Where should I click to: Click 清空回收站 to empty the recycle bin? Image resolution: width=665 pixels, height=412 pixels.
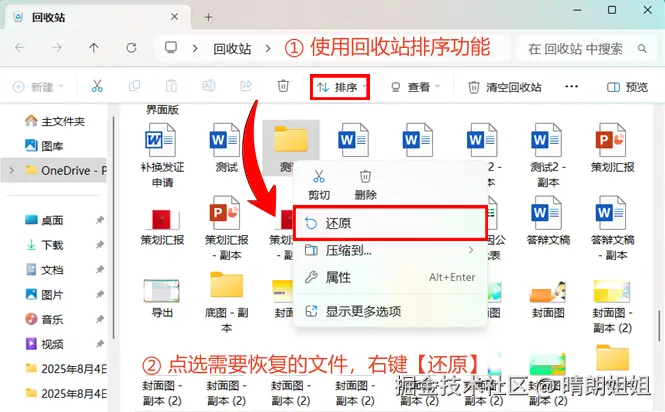[505, 87]
